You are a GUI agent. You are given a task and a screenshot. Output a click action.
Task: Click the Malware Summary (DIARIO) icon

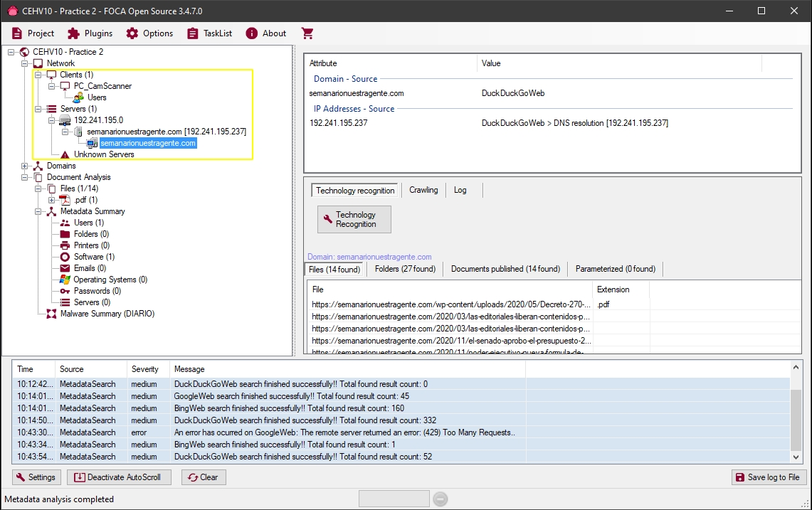(x=52, y=314)
